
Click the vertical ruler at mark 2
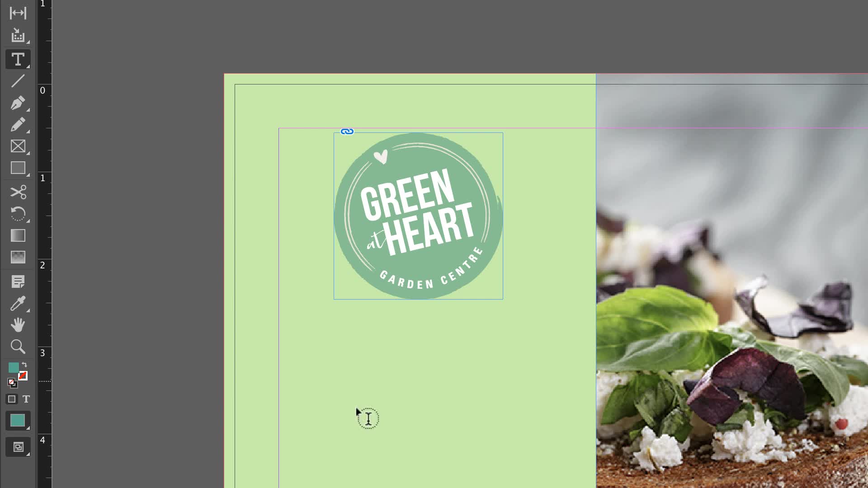coord(42,265)
